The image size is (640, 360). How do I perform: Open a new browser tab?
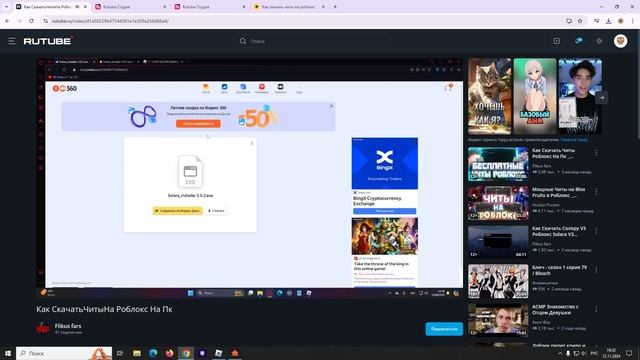pos(335,7)
